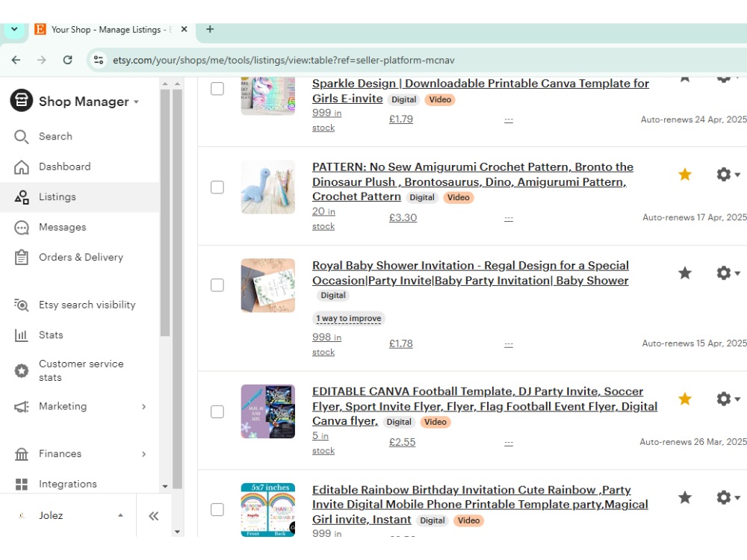Go to Dashboard menu item

coord(65,167)
